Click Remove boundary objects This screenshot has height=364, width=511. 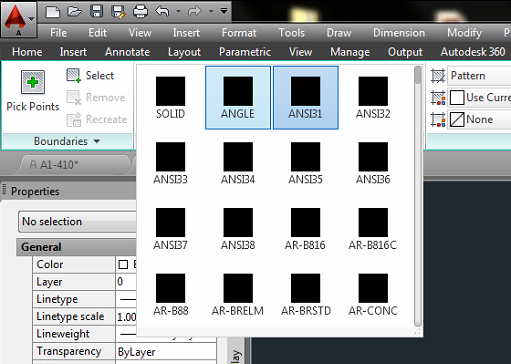[96, 97]
